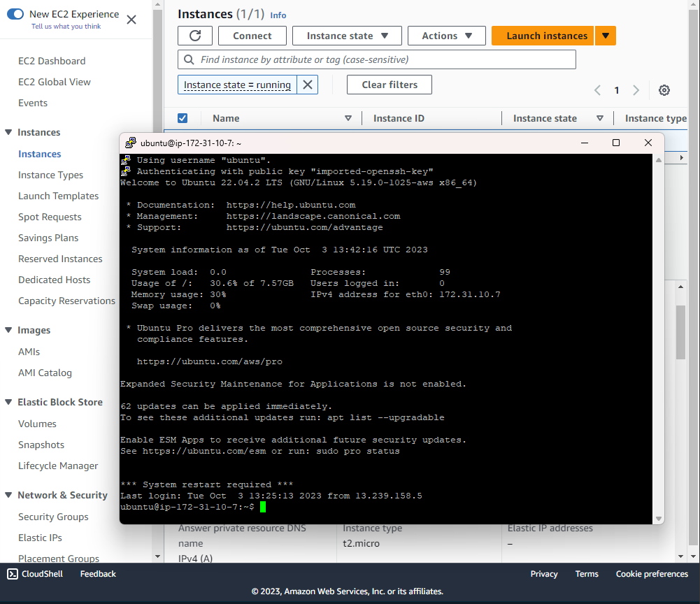The height and width of the screenshot is (604, 700).
Task: Click the Instance type column header
Action: [656, 118]
